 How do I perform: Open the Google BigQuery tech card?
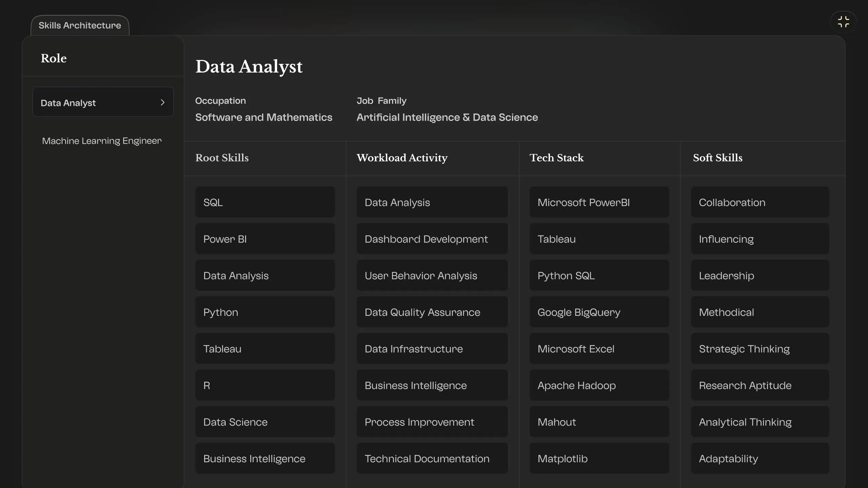click(x=599, y=312)
